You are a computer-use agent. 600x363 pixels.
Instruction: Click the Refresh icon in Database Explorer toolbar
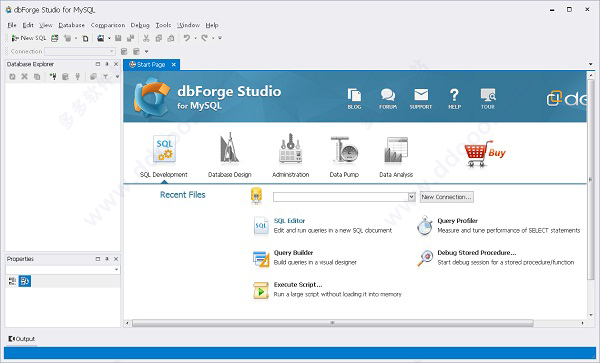click(12, 77)
